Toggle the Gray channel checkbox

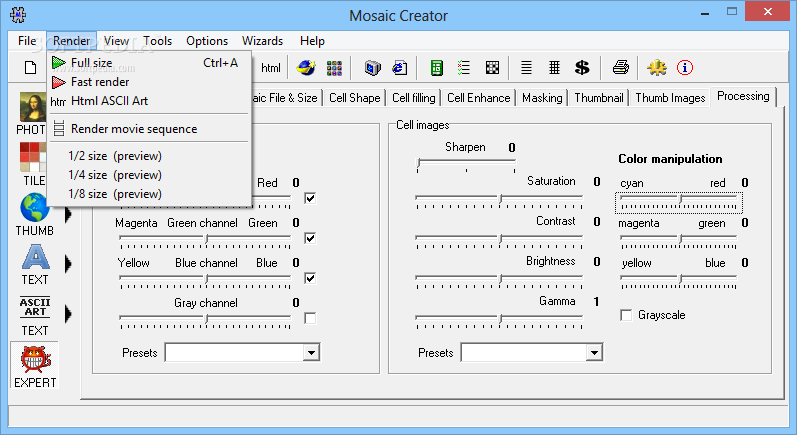(x=310, y=318)
